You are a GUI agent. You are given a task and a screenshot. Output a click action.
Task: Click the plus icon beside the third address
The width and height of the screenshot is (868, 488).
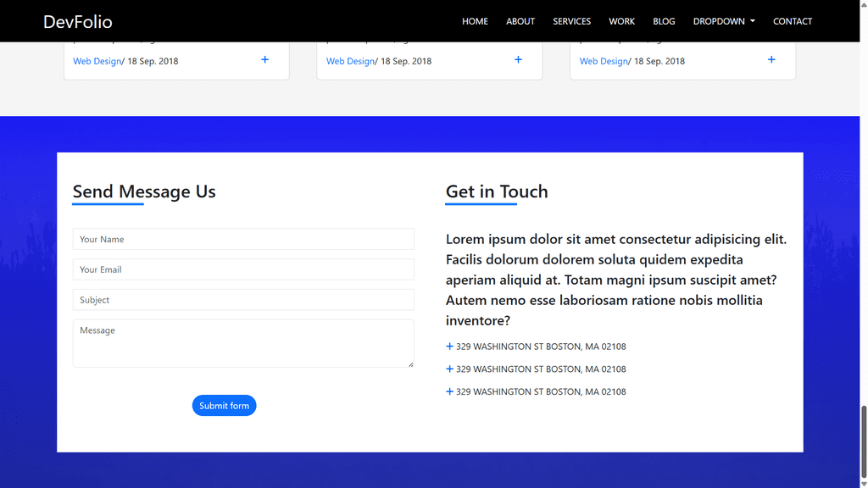click(x=449, y=392)
